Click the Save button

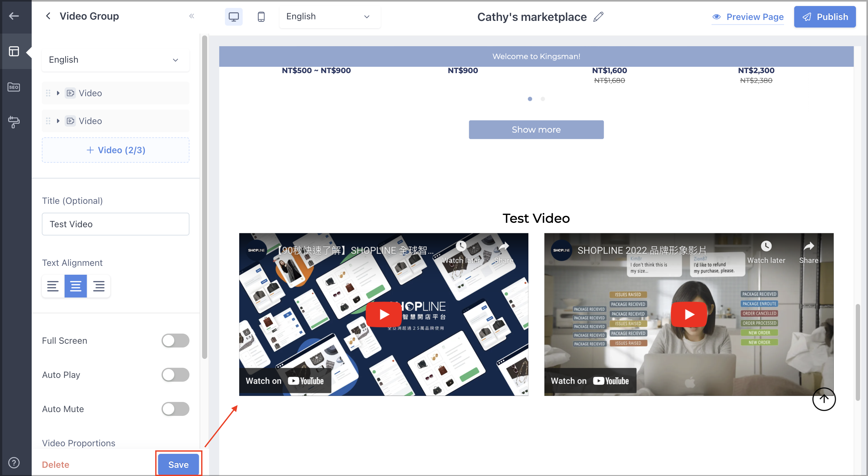click(x=178, y=464)
